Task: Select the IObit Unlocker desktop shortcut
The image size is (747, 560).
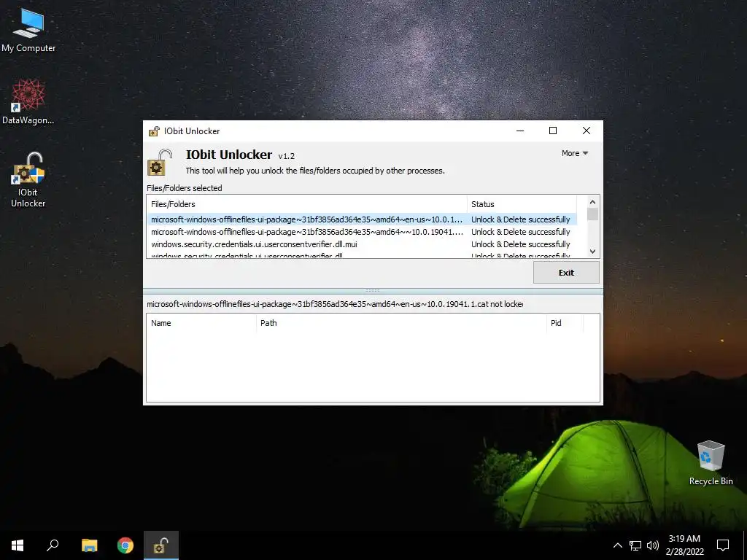Action: click(x=28, y=180)
